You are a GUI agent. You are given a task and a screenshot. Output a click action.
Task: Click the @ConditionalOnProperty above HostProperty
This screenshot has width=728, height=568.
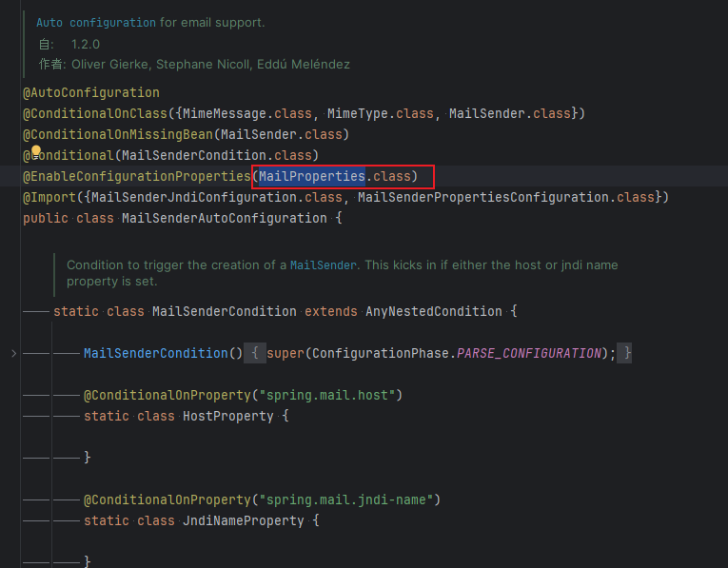point(167,396)
